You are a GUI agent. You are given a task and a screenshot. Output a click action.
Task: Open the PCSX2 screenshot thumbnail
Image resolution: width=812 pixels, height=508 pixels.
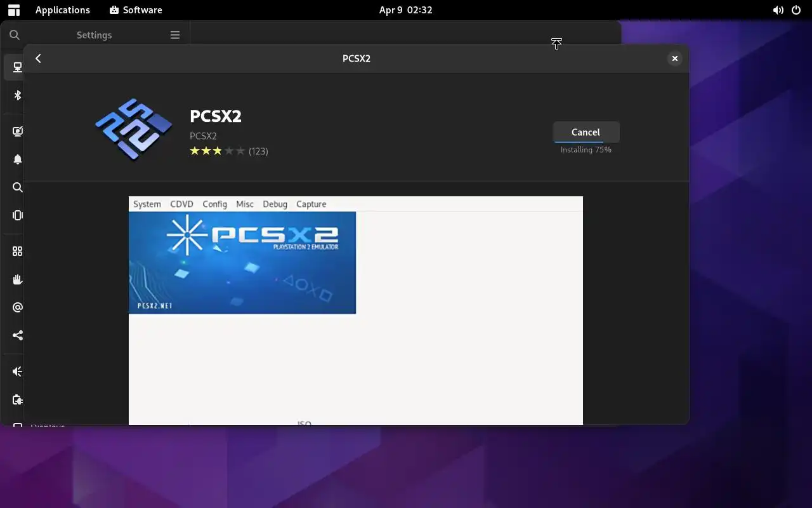pyautogui.click(x=355, y=310)
